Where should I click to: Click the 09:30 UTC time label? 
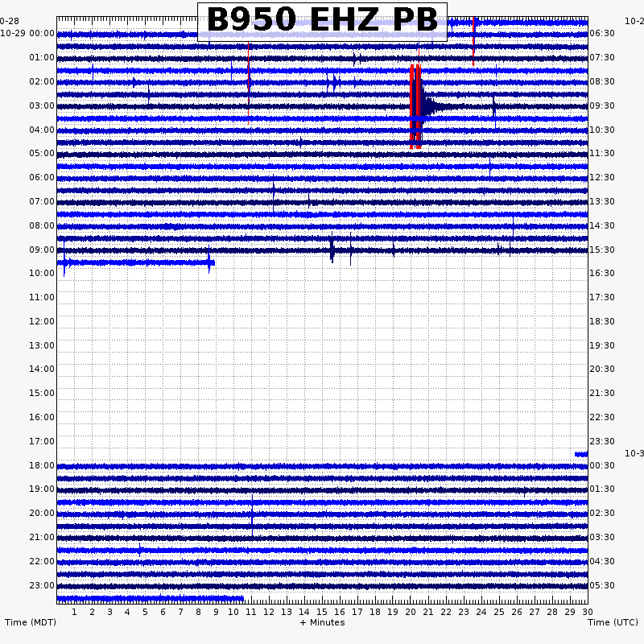tap(602, 106)
